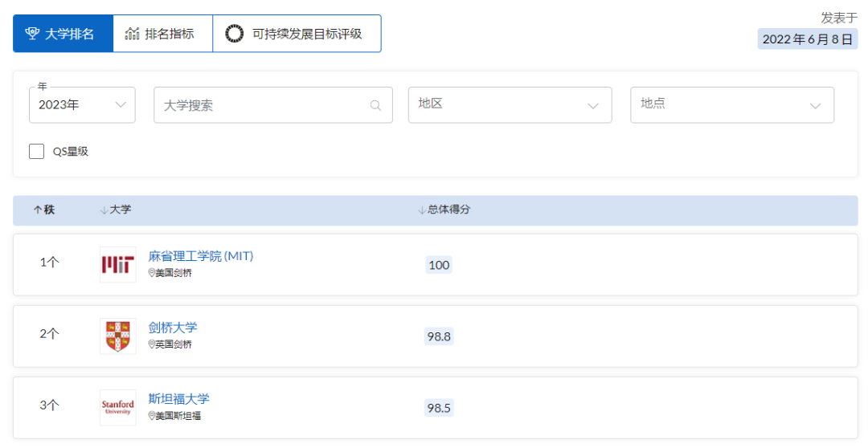The width and height of the screenshot is (868, 448).
Task: Click the Cambridge University crest logo
Action: 117,336
